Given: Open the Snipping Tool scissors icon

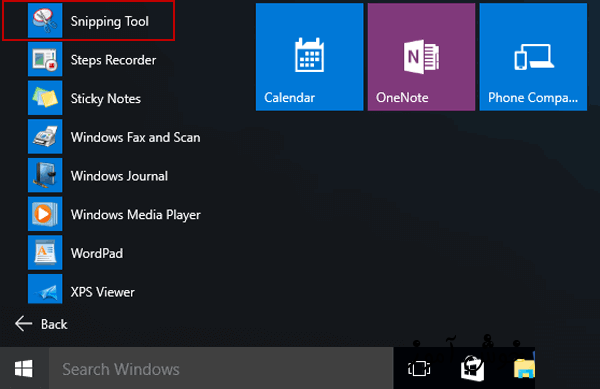Looking at the screenshot, I should tap(45, 20).
